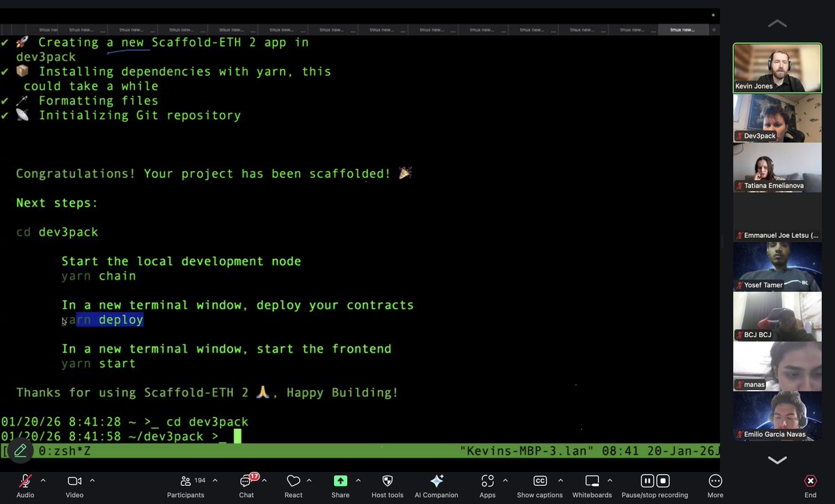
Task: Open Host tools shield icon
Action: [x=387, y=480]
